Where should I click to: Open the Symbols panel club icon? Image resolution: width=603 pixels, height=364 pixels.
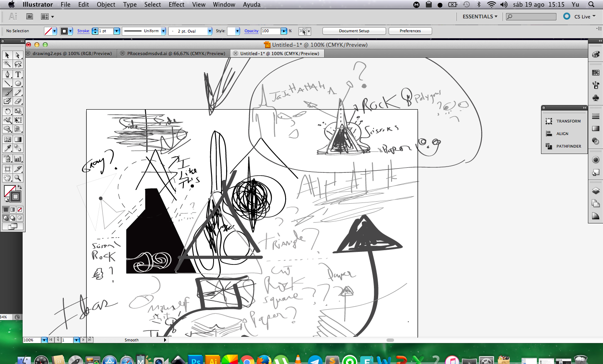(x=595, y=97)
